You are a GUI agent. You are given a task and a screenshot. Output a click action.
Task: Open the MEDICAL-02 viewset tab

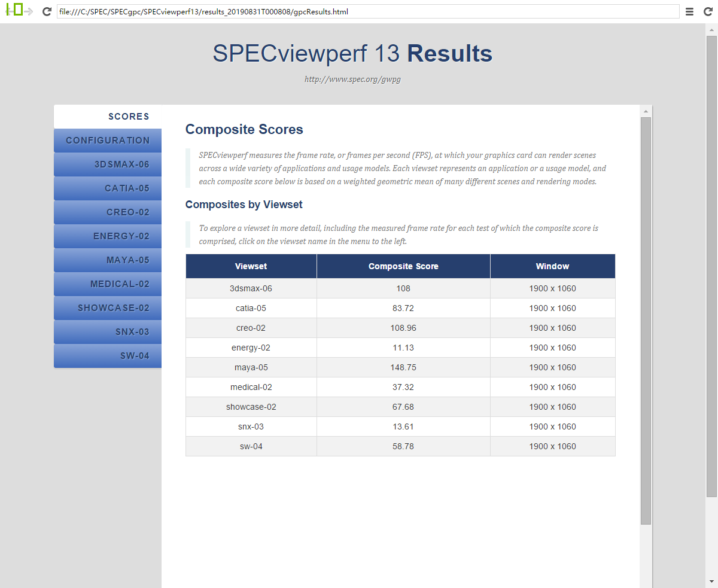[108, 284]
